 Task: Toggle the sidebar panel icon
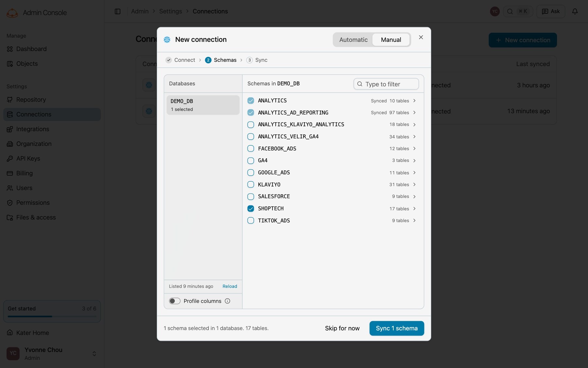[x=118, y=11]
